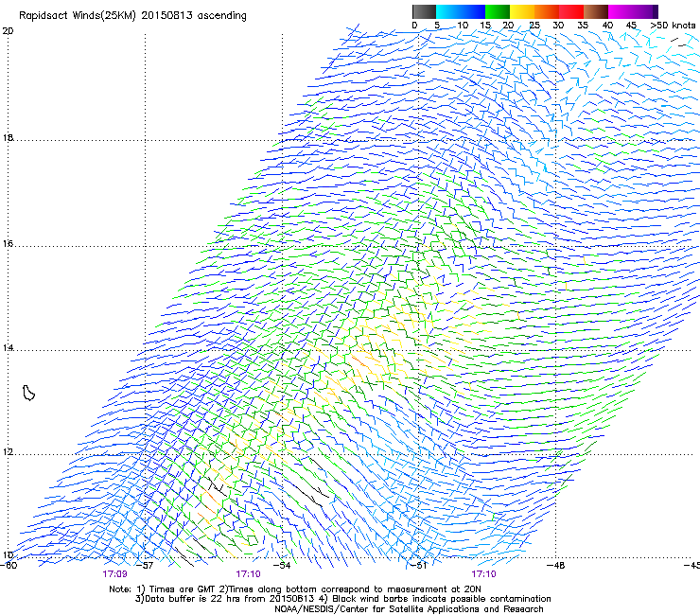This screenshot has width=700, height=615.
Task: Click the Rapidscat Winds(25KM) title text
Action: [132, 16]
